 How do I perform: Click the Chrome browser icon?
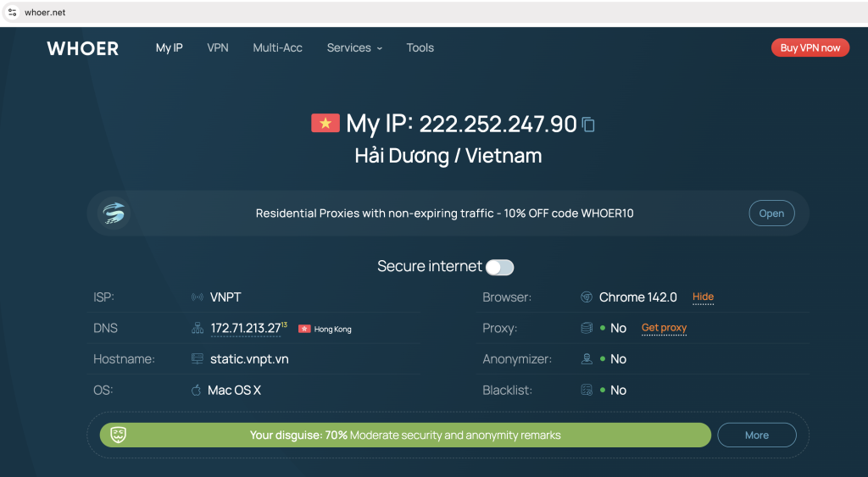tap(586, 297)
